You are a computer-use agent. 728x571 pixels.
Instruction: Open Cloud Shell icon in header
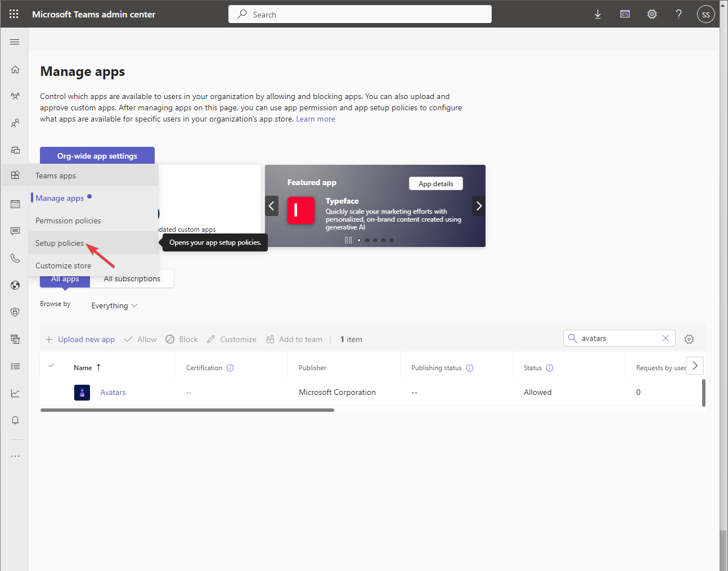(624, 14)
